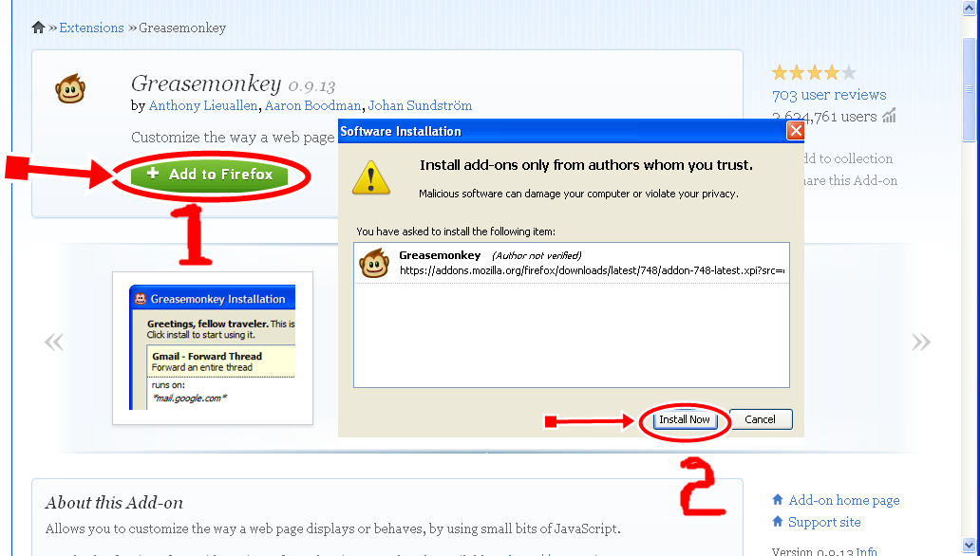Click Cancel in Software Installation dialog
The height and width of the screenshot is (556, 980).
(x=761, y=419)
